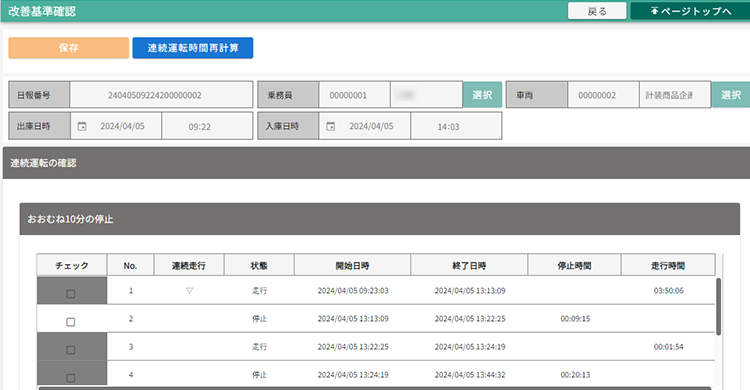Click the 連続運転の確認 section header
This screenshot has height=390, width=750.
376,163
